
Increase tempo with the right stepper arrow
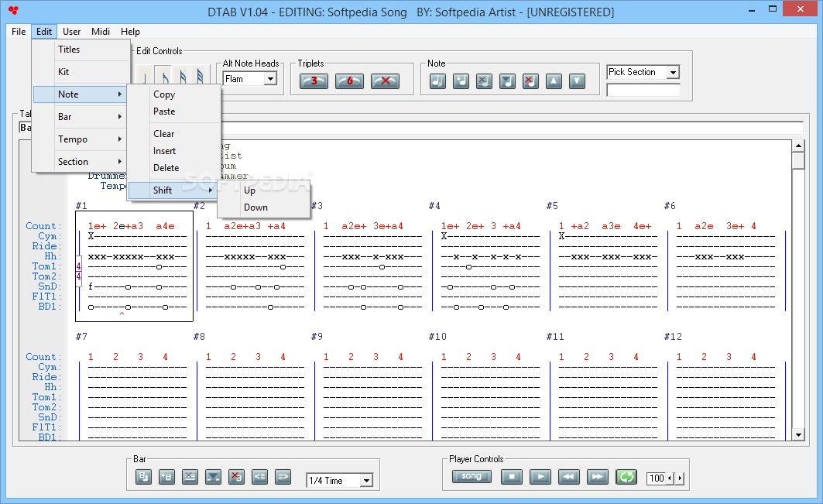[x=680, y=478]
